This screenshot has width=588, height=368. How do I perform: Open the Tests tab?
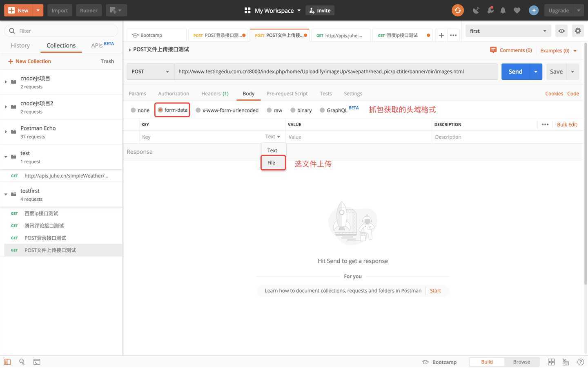[x=325, y=94]
